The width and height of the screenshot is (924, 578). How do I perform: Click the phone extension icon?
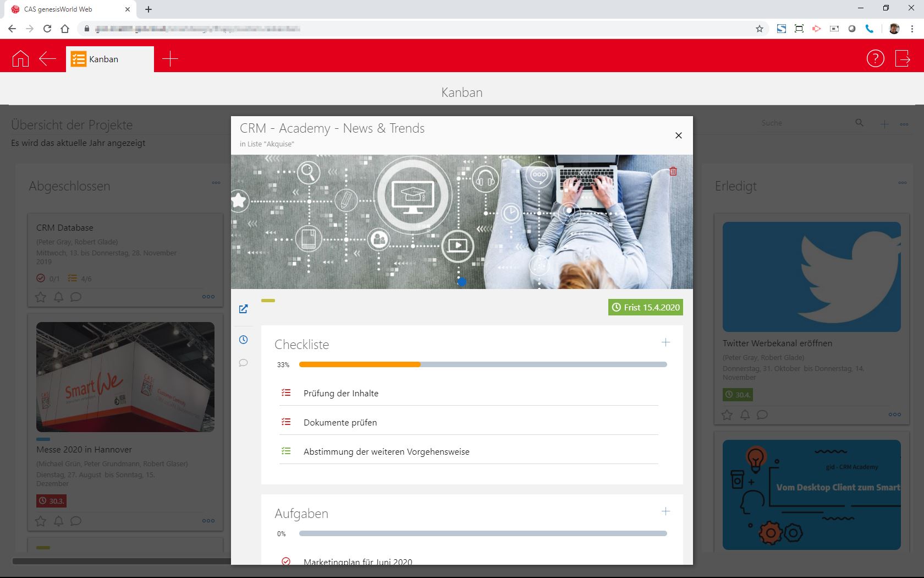coord(870,29)
